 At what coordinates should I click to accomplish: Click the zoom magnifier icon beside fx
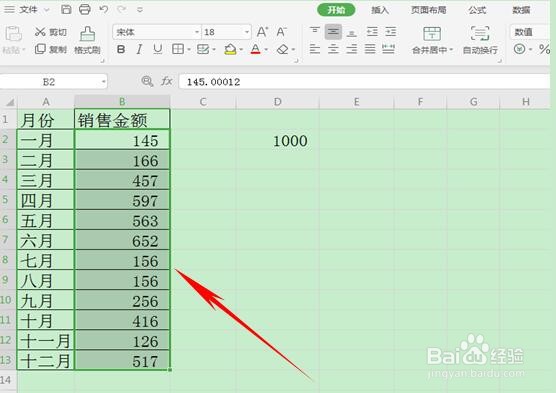(x=147, y=82)
